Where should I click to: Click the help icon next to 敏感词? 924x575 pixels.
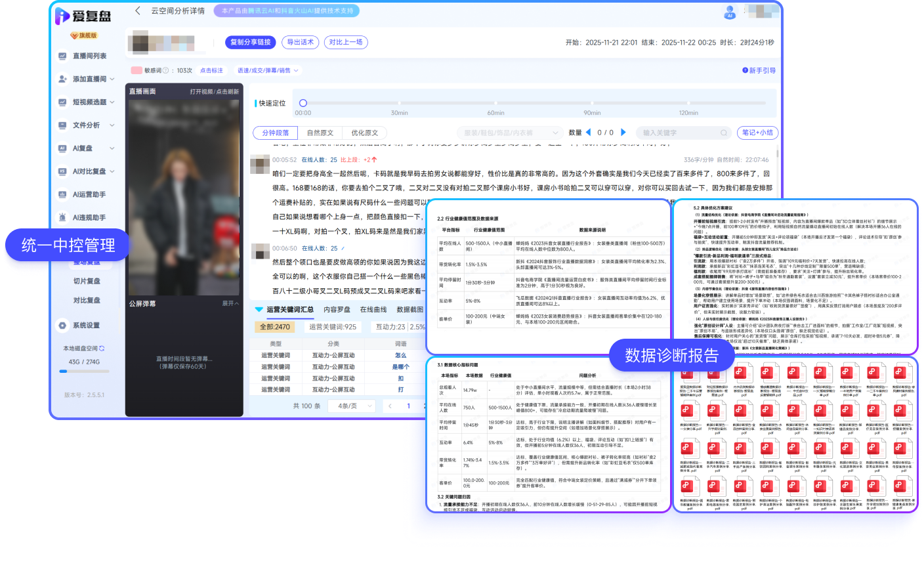(x=165, y=70)
